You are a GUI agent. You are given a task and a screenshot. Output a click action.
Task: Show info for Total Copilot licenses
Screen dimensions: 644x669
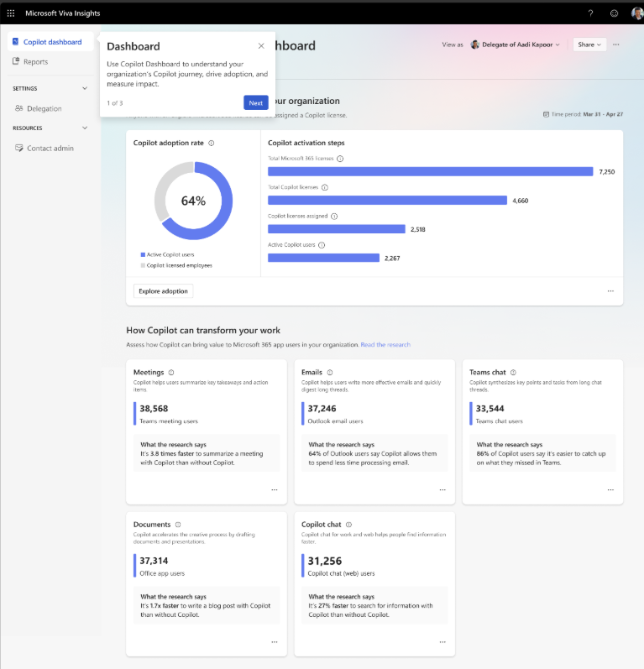325,187
